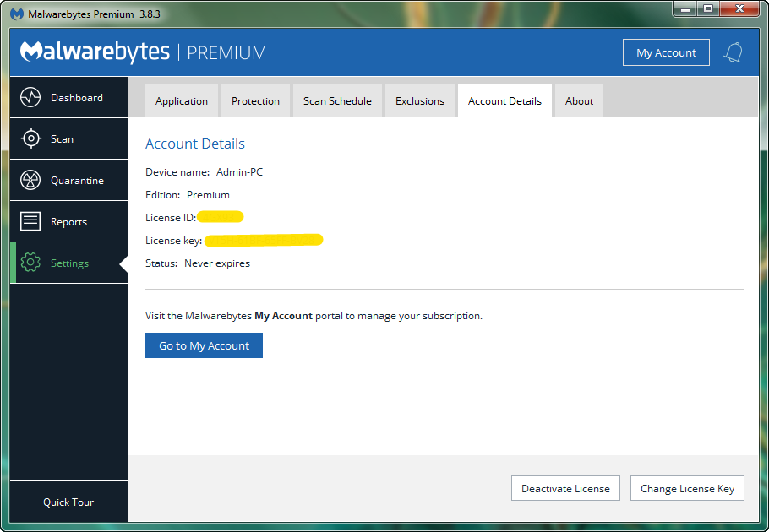This screenshot has width=769, height=532.
Task: Click the bold My Account portal text
Action: tap(283, 316)
